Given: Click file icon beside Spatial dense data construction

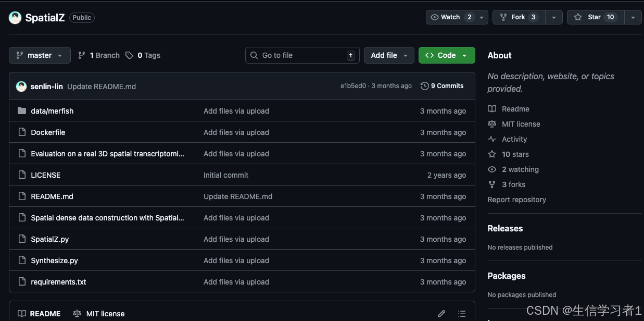Looking at the screenshot, I should coord(22,218).
